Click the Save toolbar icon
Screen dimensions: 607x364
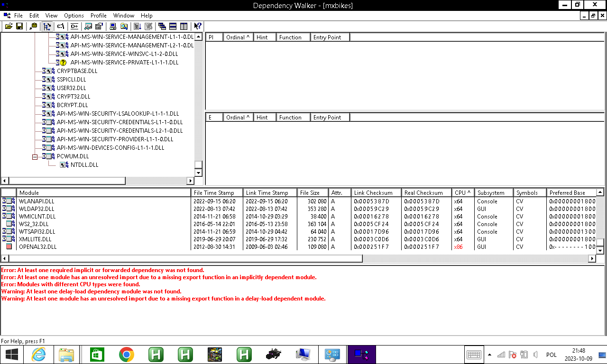point(19,27)
